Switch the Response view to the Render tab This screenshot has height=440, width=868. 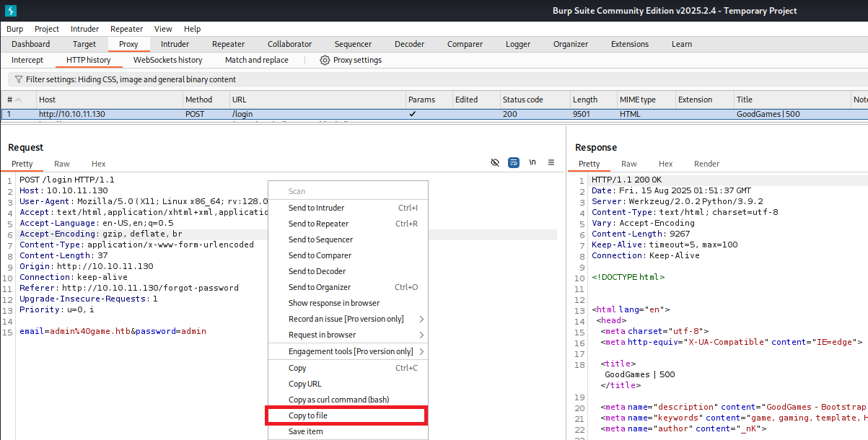tap(706, 164)
